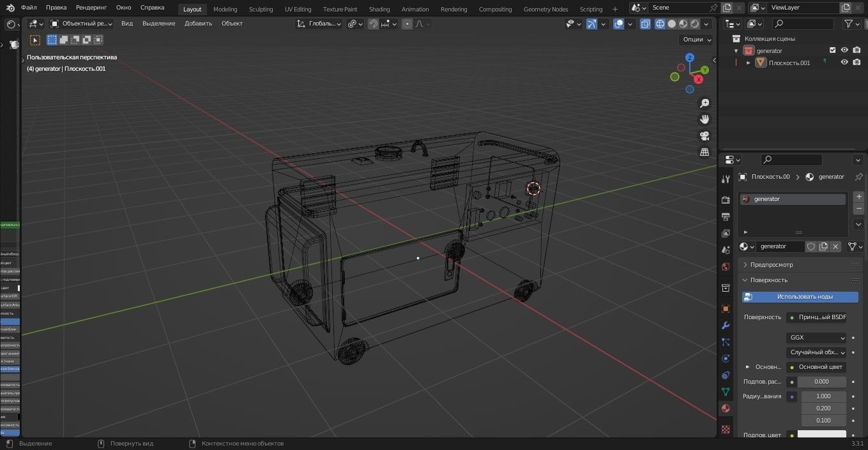Viewport: 868px width, 450px height.
Task: Switch perspective/orthographic with the grid icon
Action: (704, 152)
